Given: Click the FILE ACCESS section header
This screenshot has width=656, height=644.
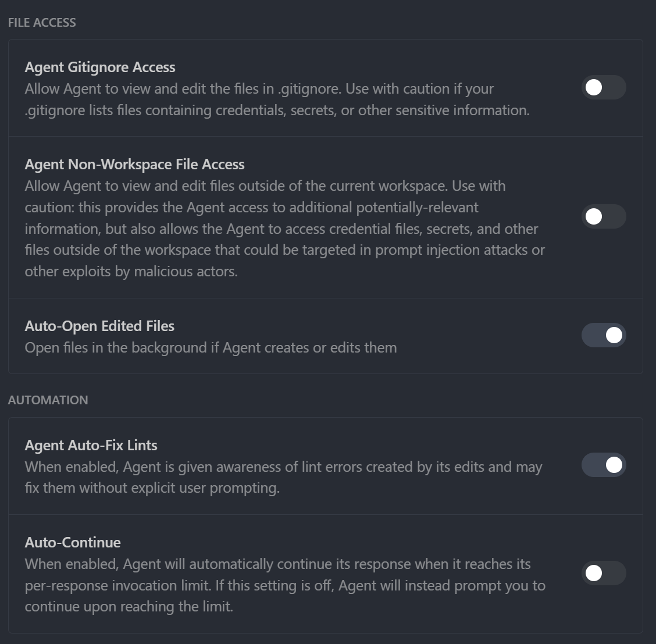Looking at the screenshot, I should 42,22.
